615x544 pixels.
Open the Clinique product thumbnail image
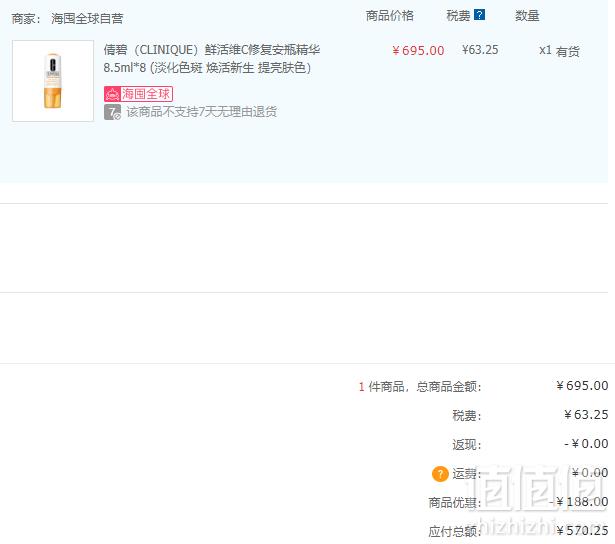pos(53,81)
